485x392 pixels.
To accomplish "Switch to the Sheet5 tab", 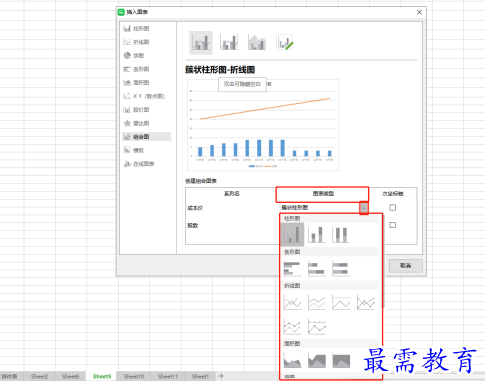I will point(102,376).
